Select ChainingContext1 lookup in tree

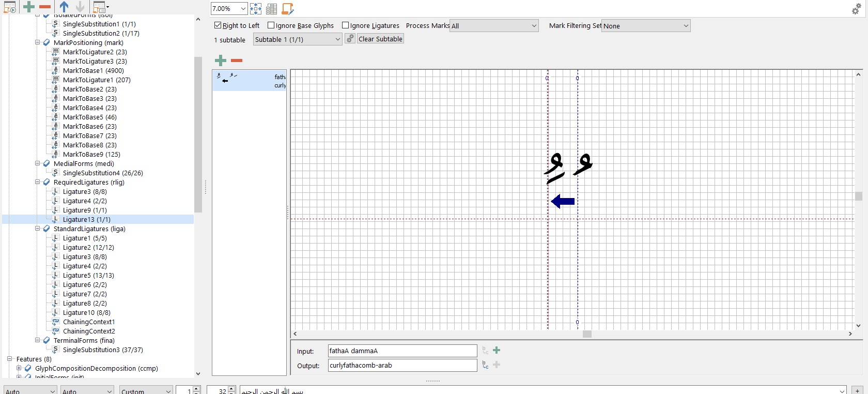[89, 322]
